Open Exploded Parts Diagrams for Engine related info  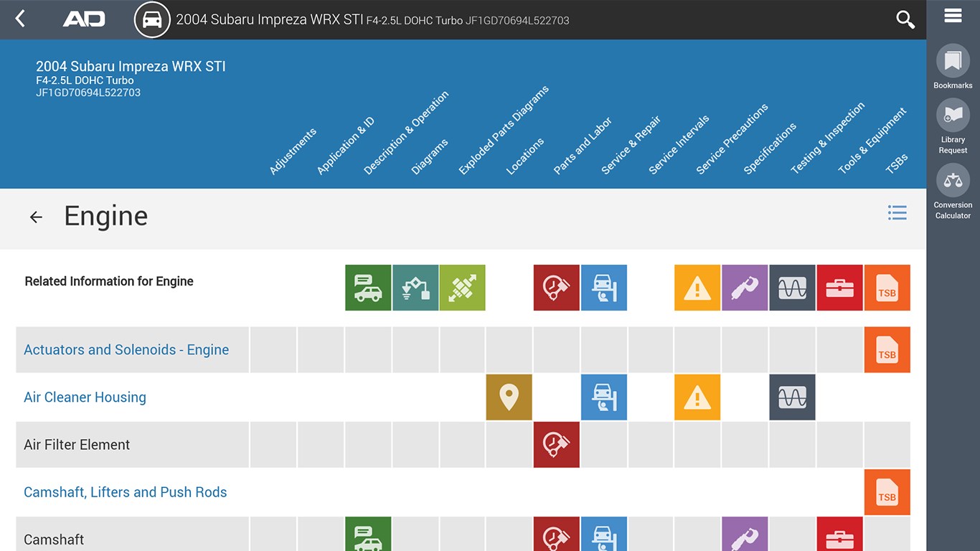click(x=462, y=288)
